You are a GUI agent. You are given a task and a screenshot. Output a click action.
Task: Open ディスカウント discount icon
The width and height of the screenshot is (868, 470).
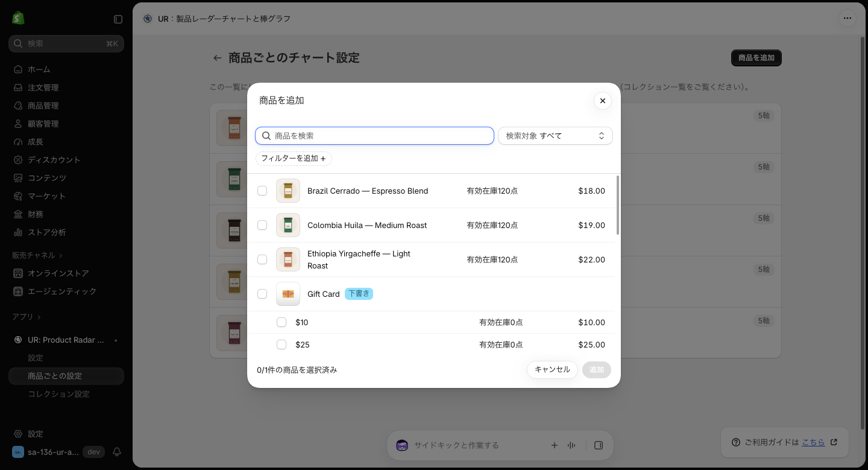pyautogui.click(x=18, y=160)
